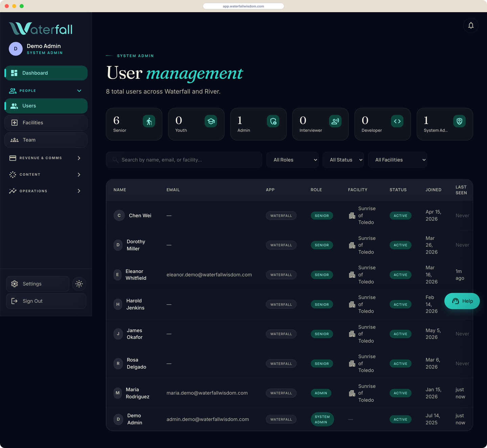The width and height of the screenshot is (487, 448).
Task: Open Settings in sidebar
Action: [38, 284]
